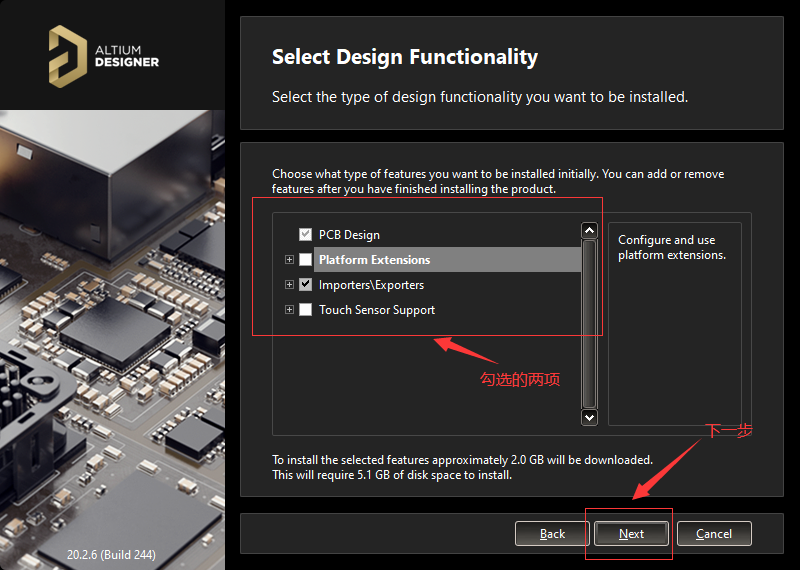Select the Touch Sensor Support label

pyautogui.click(x=377, y=310)
